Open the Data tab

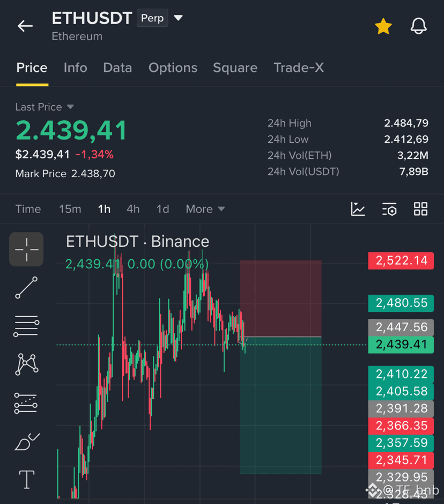tap(117, 68)
